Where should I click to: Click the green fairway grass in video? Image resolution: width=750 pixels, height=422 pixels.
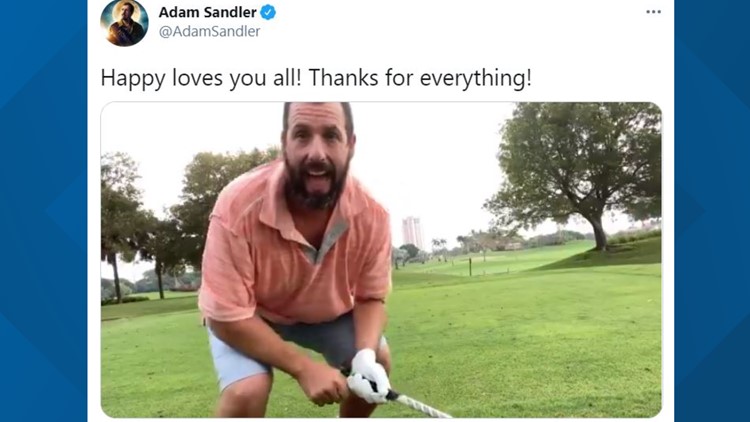526,344
